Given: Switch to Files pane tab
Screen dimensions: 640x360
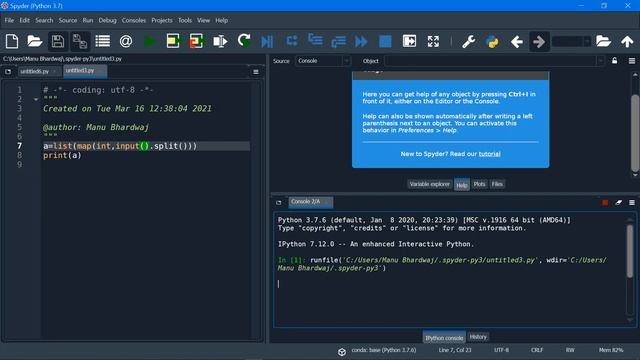Looking at the screenshot, I should pyautogui.click(x=497, y=184).
